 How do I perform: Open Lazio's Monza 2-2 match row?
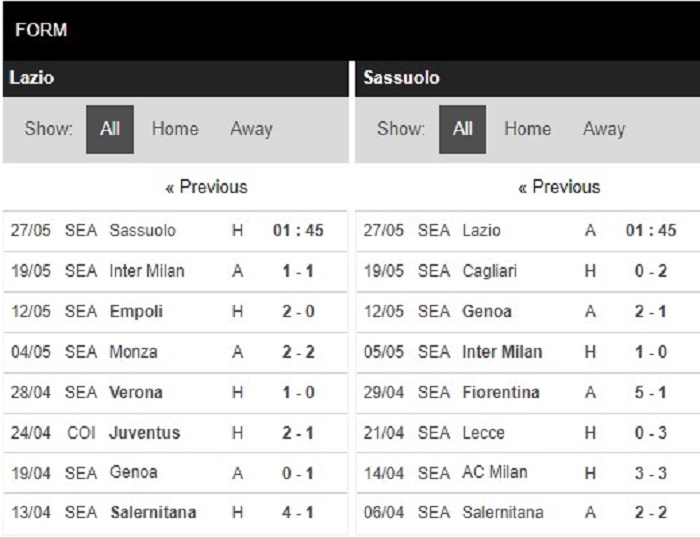tap(175, 352)
